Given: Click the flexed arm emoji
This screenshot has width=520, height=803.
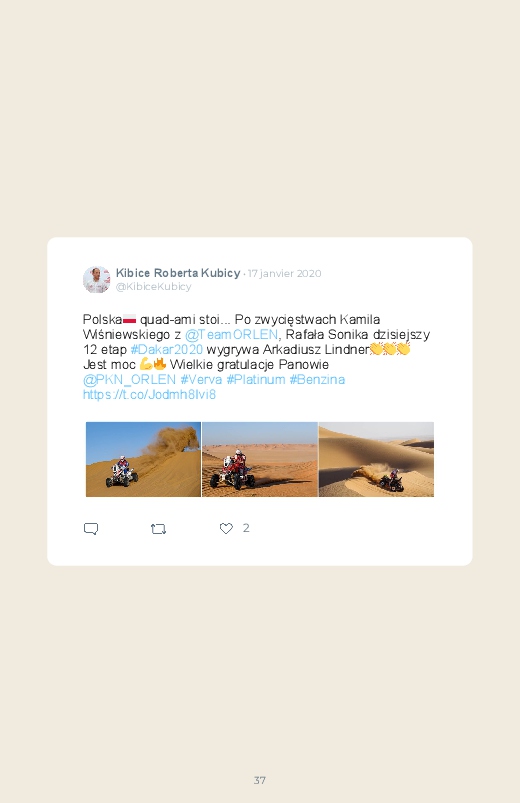Looking at the screenshot, I should click(x=145, y=365).
